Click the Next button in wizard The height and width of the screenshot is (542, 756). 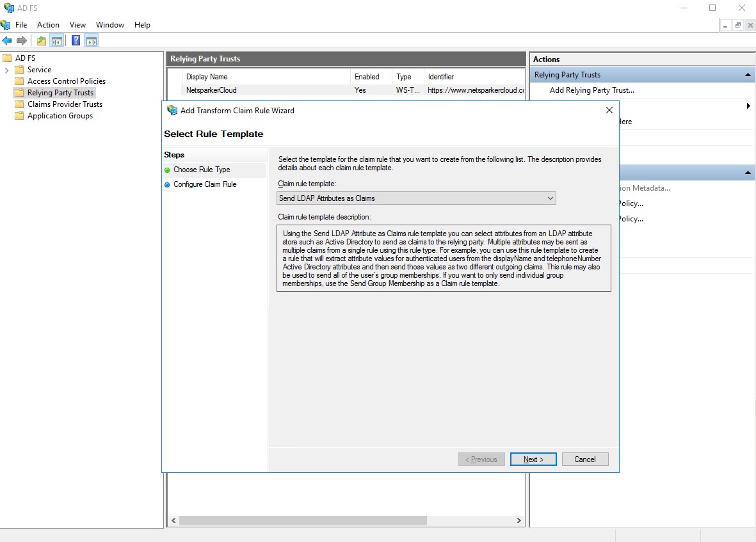coord(533,459)
